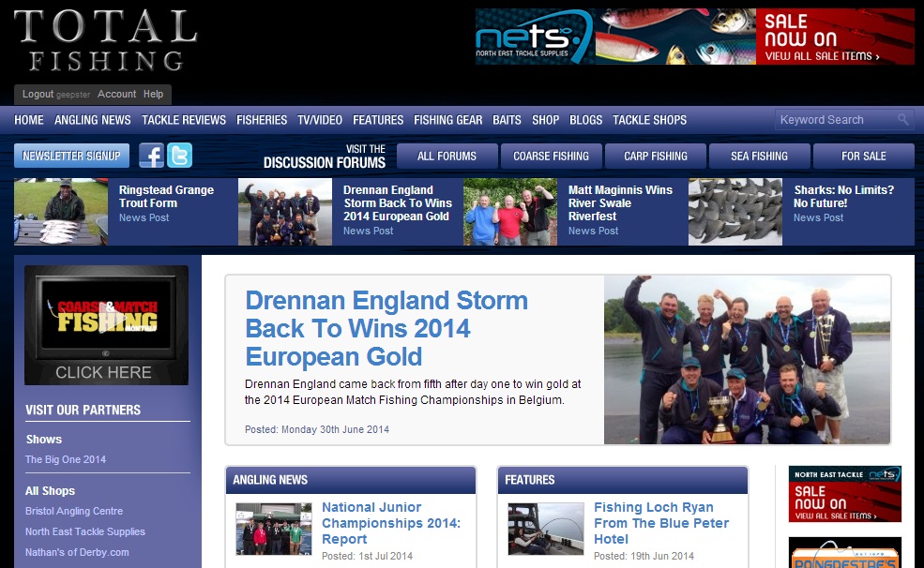Open the Sea Fishing forum button

759,157
